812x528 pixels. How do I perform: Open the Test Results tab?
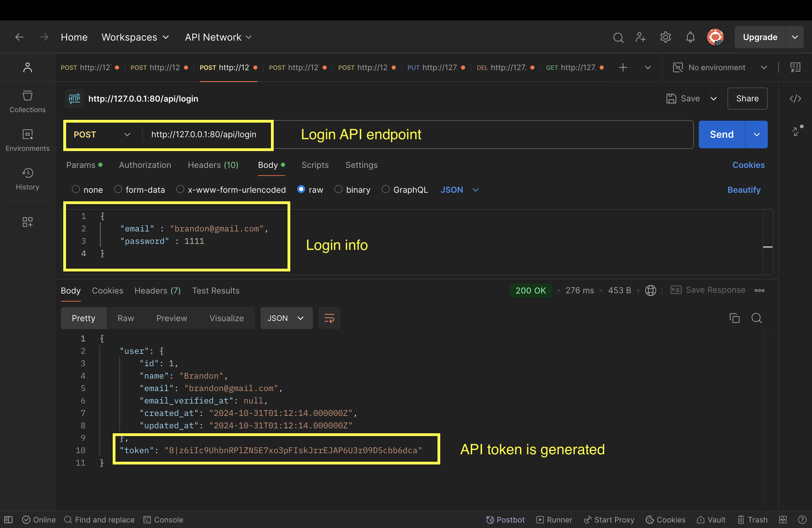click(216, 291)
